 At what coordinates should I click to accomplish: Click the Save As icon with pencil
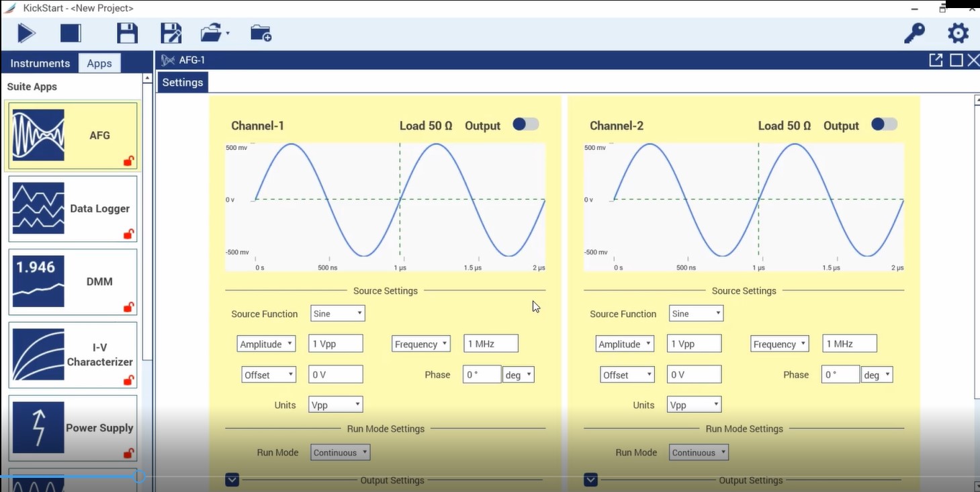pos(171,33)
